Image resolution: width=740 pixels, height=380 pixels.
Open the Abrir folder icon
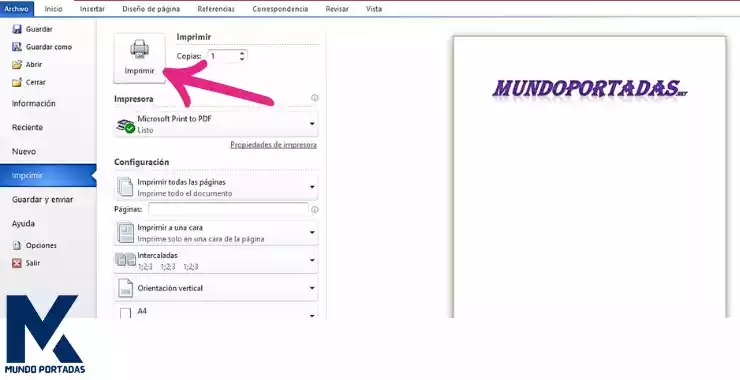click(x=17, y=65)
